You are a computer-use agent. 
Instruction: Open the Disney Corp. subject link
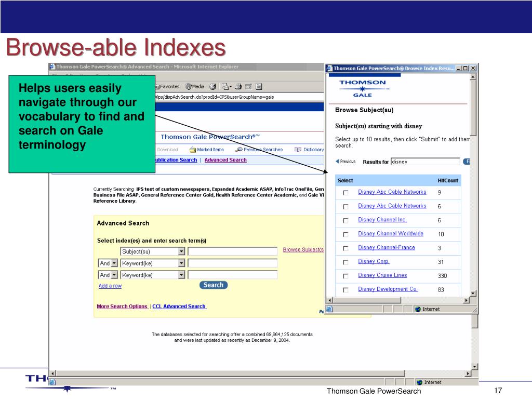[x=374, y=261]
